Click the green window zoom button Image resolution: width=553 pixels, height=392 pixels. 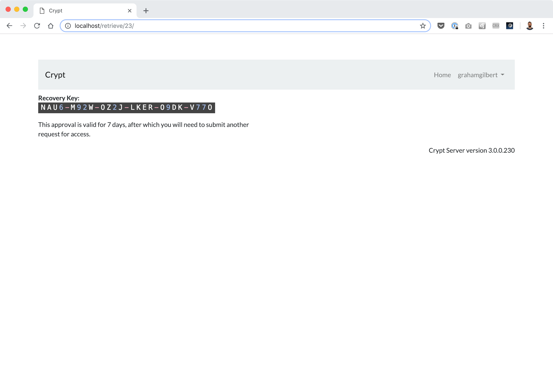25,9
